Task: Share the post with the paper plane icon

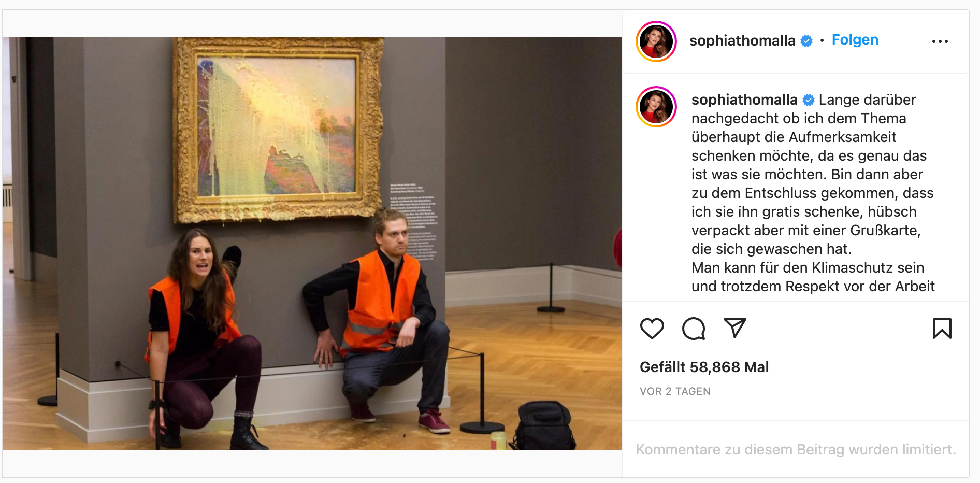Action: pos(735,328)
